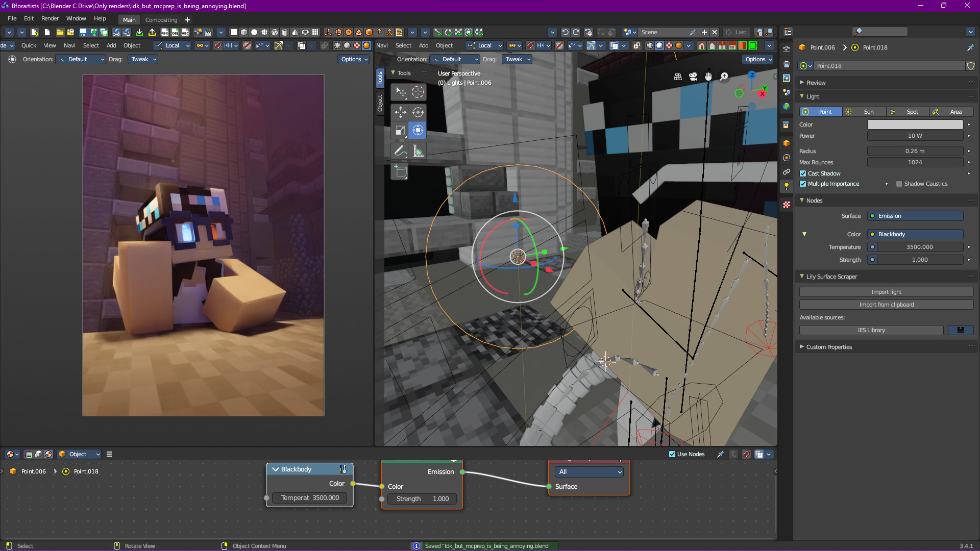
Task: Select the Rotate tool in viewport toolbar
Action: pyautogui.click(x=418, y=112)
